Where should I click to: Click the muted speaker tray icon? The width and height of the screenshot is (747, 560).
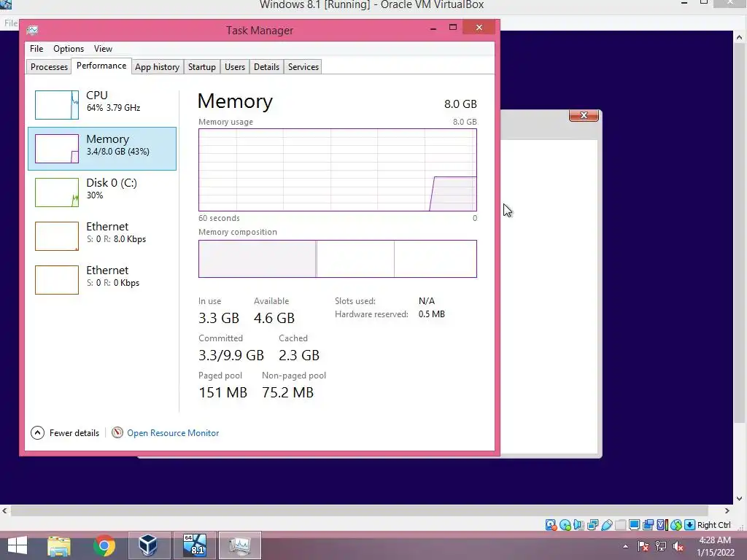[x=678, y=546]
